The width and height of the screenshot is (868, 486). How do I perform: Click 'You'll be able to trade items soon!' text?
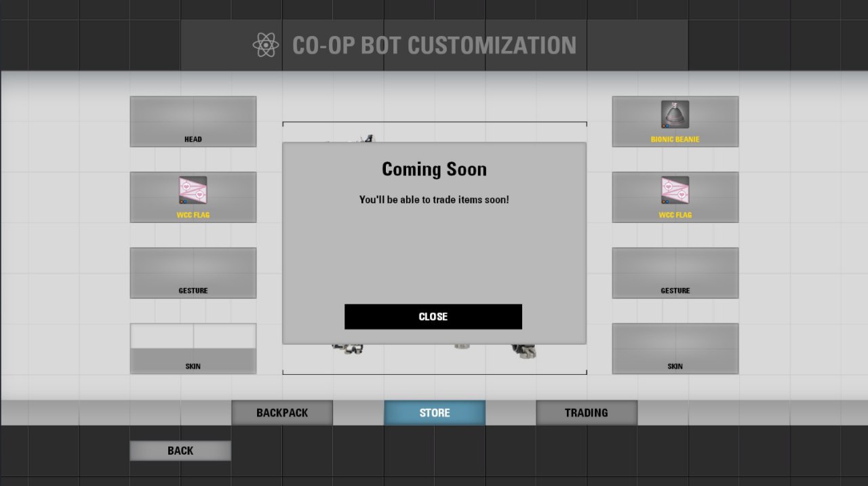coord(434,200)
